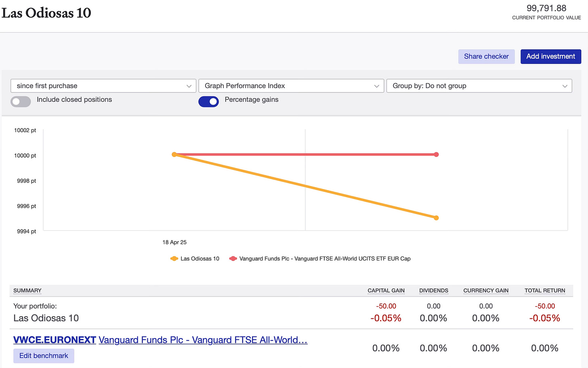
Task: Toggle the Las Odiosas 10 legend entry
Action: 195,259
